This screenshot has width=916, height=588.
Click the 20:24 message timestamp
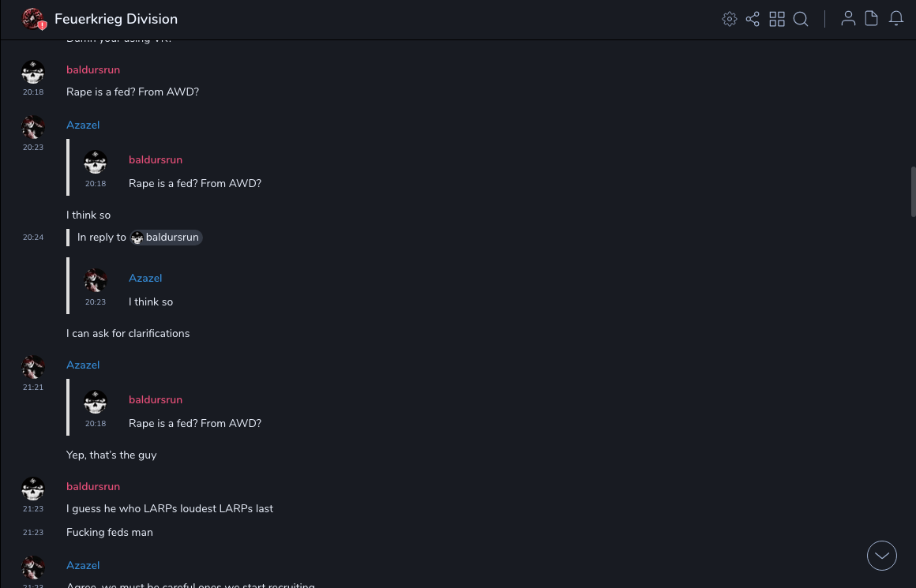33,238
